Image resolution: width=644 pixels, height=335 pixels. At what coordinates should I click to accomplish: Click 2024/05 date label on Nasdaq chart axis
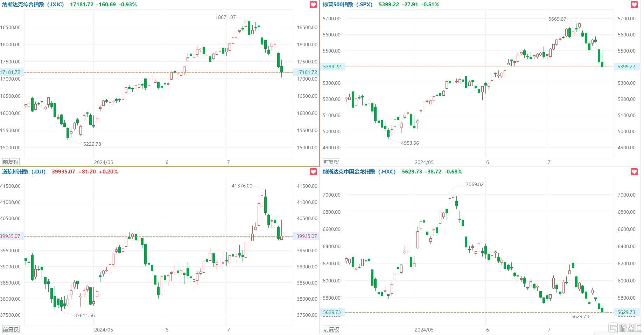coord(104,162)
